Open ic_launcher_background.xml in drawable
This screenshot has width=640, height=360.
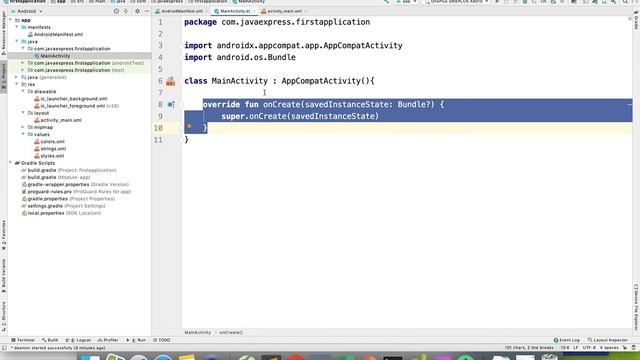point(71,99)
